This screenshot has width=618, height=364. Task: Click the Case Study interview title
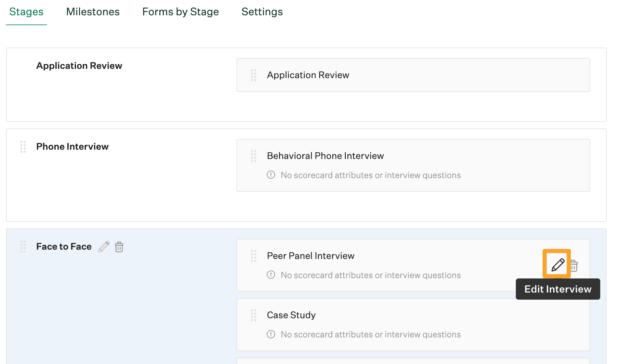tap(291, 315)
